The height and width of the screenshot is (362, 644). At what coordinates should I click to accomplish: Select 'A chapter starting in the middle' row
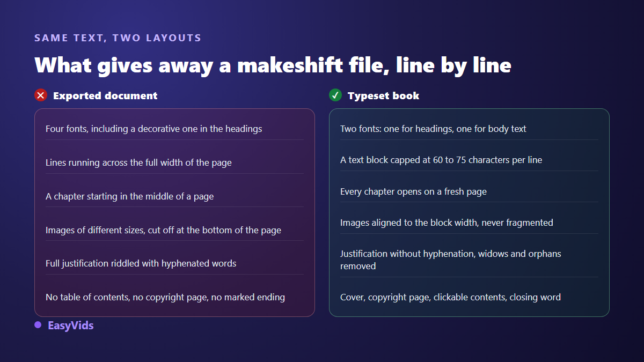point(174,196)
